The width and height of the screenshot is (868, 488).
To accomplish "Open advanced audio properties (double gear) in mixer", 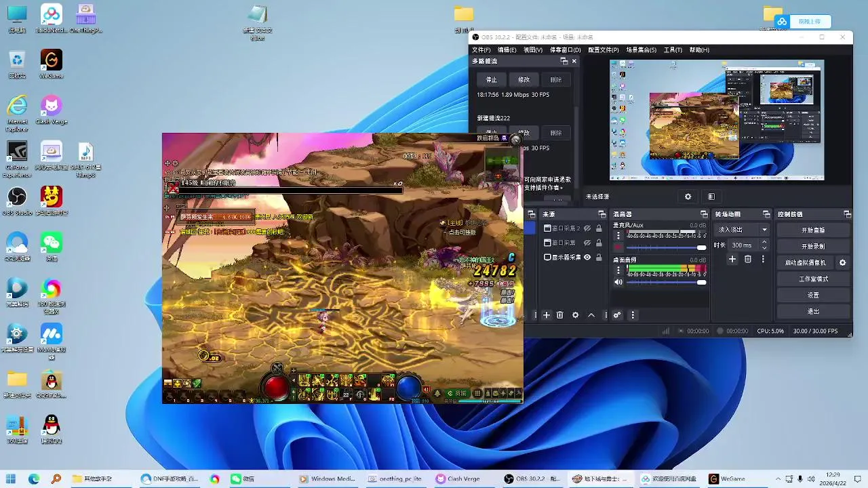I will coord(617,315).
